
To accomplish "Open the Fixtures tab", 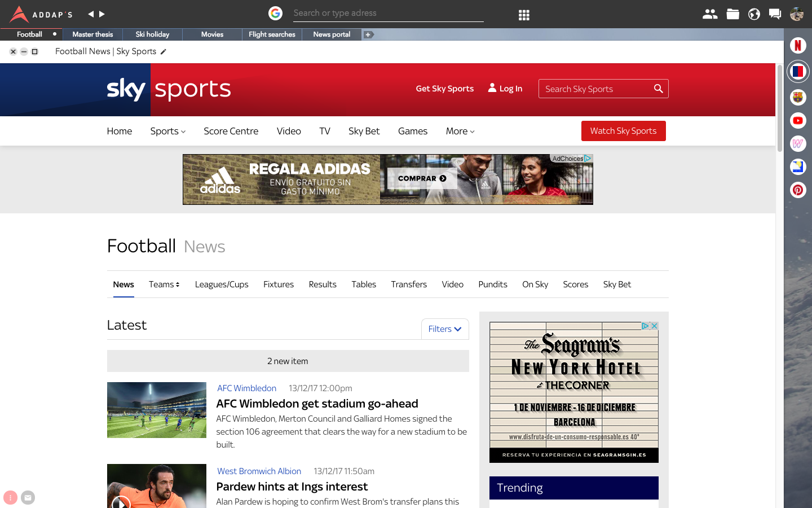I will click(x=279, y=284).
